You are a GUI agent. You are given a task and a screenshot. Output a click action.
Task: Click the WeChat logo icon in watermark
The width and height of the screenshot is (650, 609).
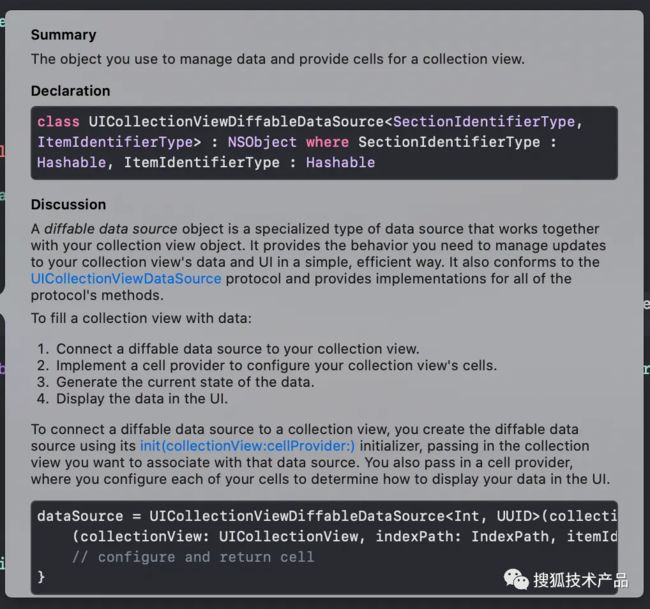pos(516,579)
